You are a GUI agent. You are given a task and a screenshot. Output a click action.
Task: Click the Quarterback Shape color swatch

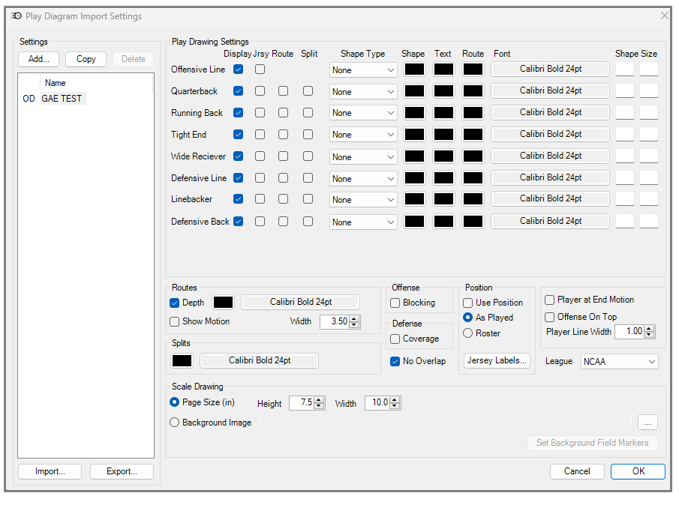(414, 91)
